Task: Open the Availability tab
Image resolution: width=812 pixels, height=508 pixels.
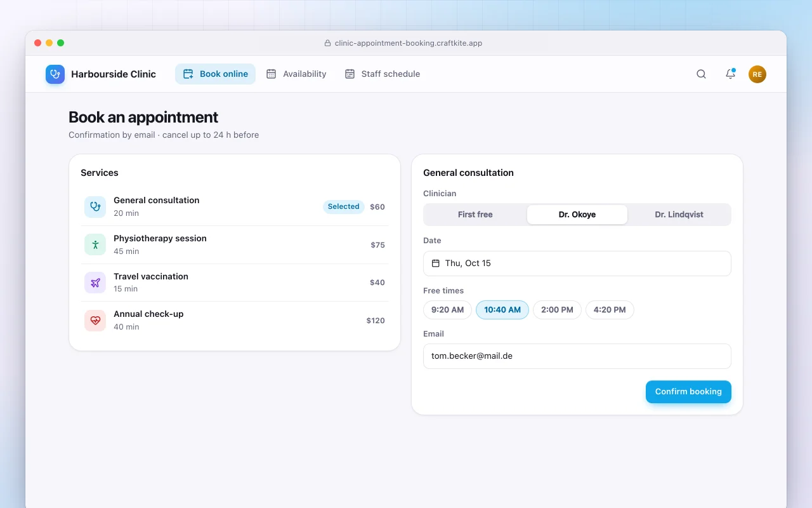Action: [x=296, y=74]
